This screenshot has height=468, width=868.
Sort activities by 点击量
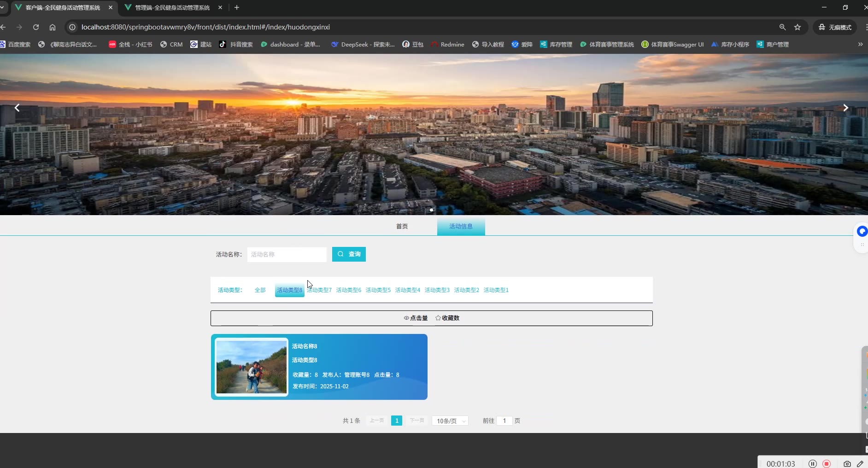point(416,318)
